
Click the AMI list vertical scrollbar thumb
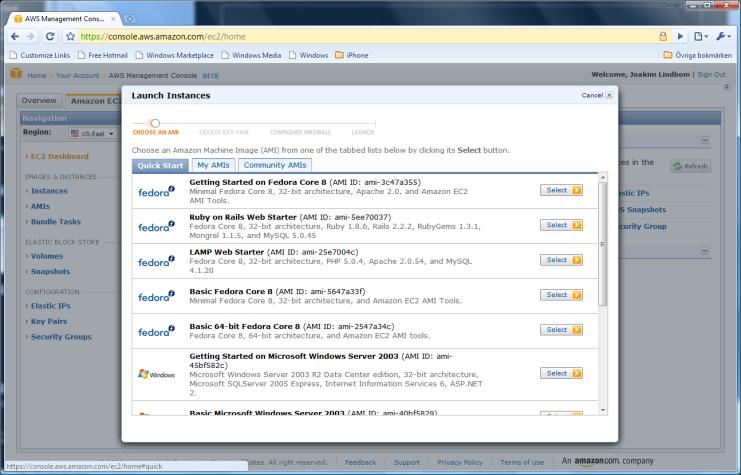(x=603, y=244)
